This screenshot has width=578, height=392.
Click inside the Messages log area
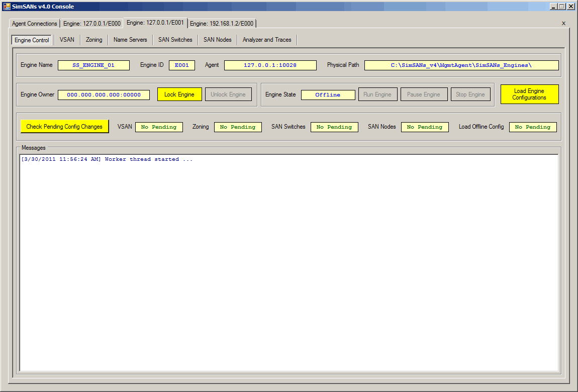point(289,261)
